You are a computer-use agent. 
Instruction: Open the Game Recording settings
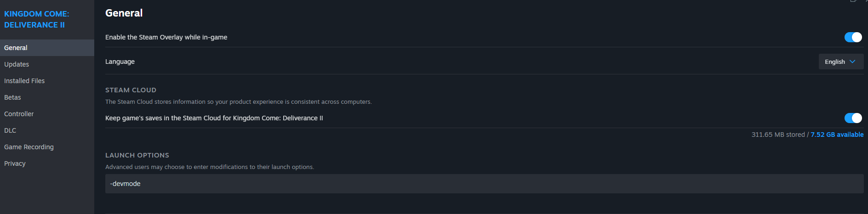click(29, 147)
